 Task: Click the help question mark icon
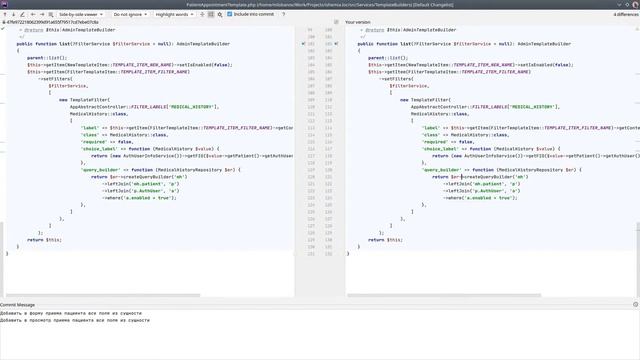(283, 14)
